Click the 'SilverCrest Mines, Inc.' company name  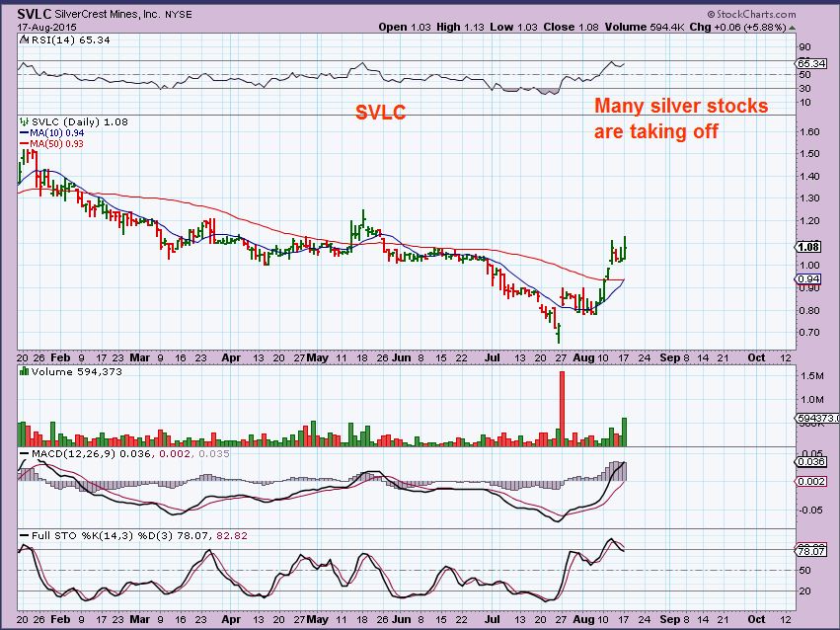click(108, 15)
